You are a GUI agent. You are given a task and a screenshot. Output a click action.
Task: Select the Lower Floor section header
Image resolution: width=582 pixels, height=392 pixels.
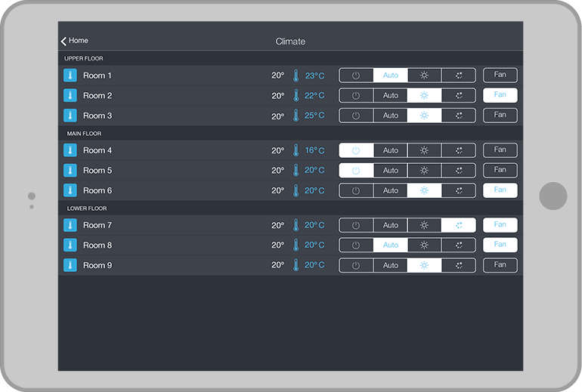click(x=85, y=208)
